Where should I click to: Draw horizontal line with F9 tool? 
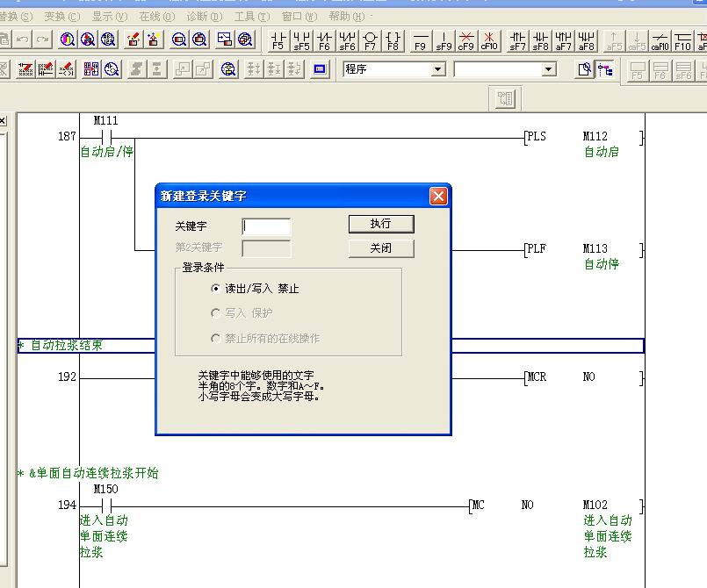tap(421, 40)
